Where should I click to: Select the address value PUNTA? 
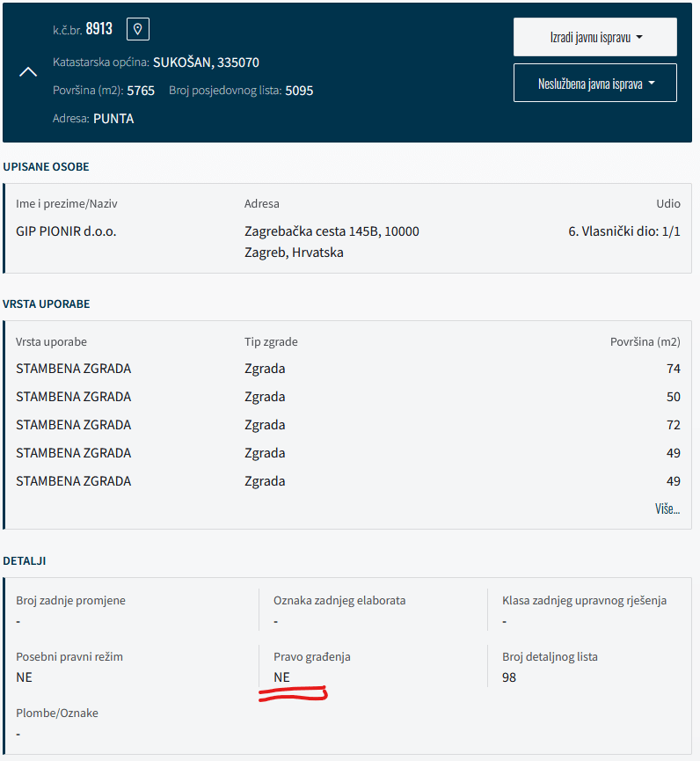click(113, 119)
